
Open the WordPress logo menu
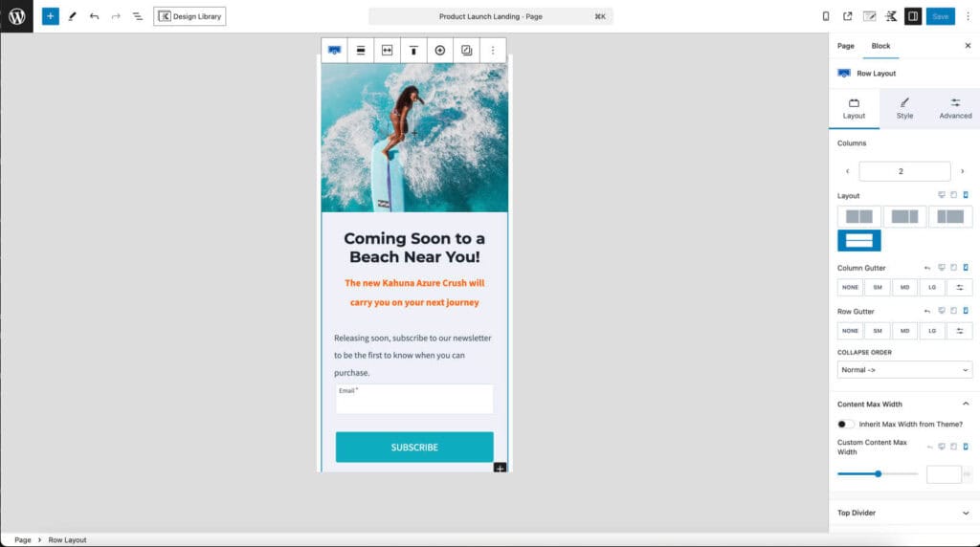16,16
